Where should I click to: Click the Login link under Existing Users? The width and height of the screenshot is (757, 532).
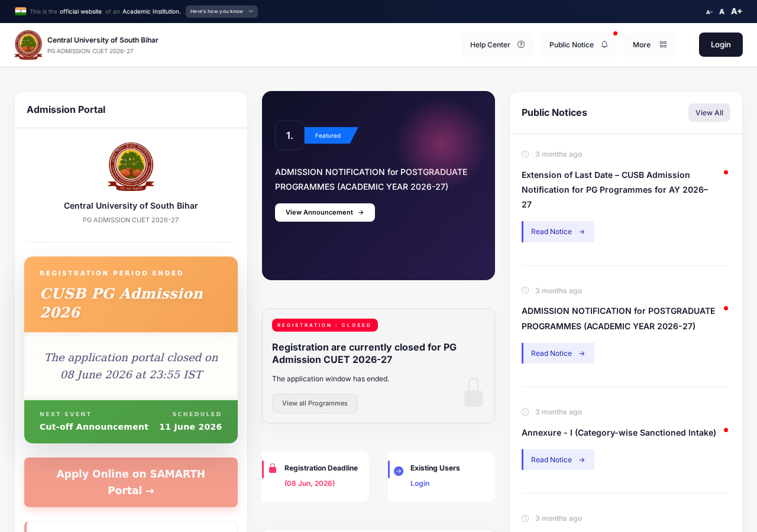(x=420, y=484)
